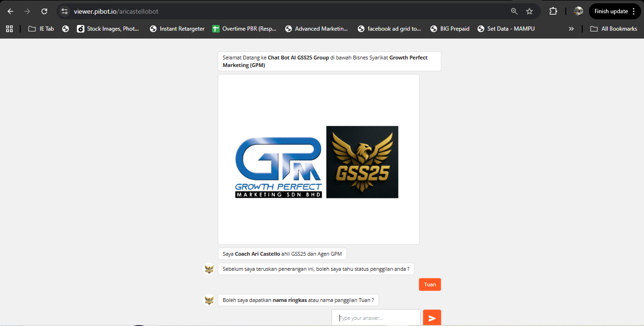The height and width of the screenshot is (326, 644).
Task: Open the three-dot menu beside Finish update
Action: pyautogui.click(x=634, y=11)
